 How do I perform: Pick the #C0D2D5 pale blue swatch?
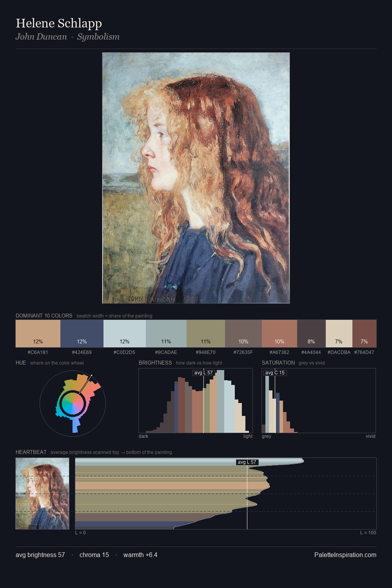tap(125, 334)
